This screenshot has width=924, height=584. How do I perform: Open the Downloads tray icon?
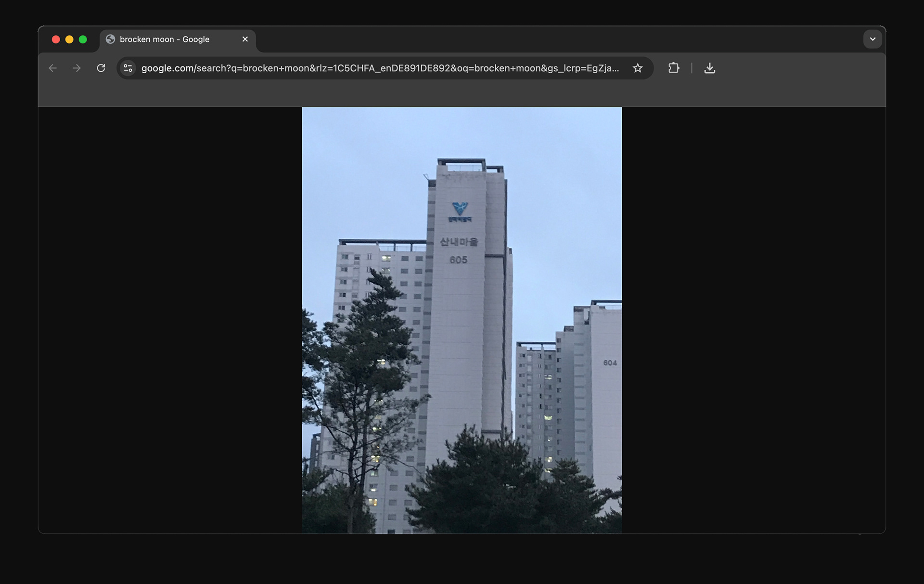point(709,68)
